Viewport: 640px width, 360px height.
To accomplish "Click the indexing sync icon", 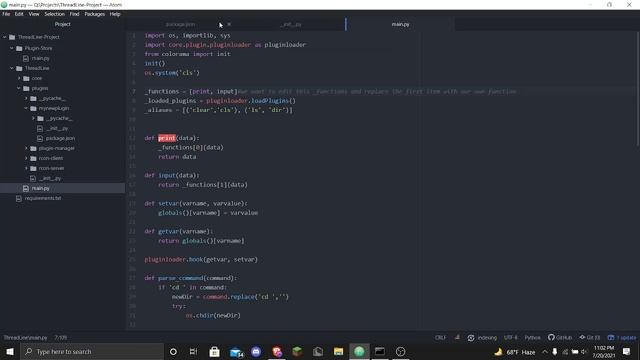I will pos(471,338).
